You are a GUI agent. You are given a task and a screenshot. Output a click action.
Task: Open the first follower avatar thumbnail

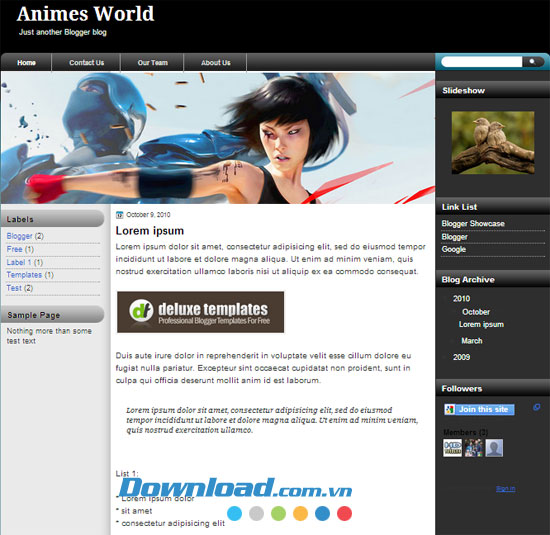(x=452, y=448)
